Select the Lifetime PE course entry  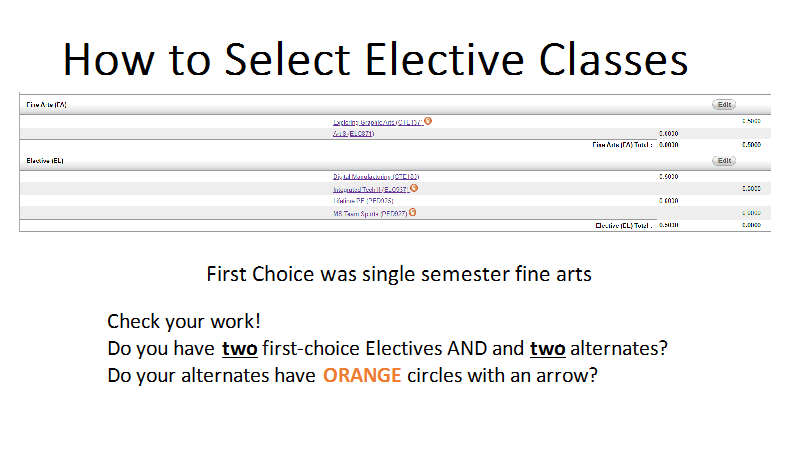click(363, 201)
